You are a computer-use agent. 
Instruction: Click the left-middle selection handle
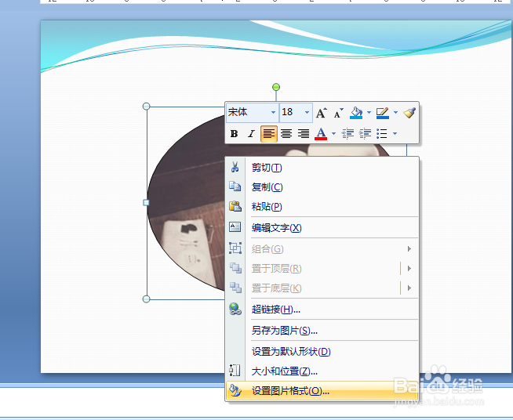point(146,203)
